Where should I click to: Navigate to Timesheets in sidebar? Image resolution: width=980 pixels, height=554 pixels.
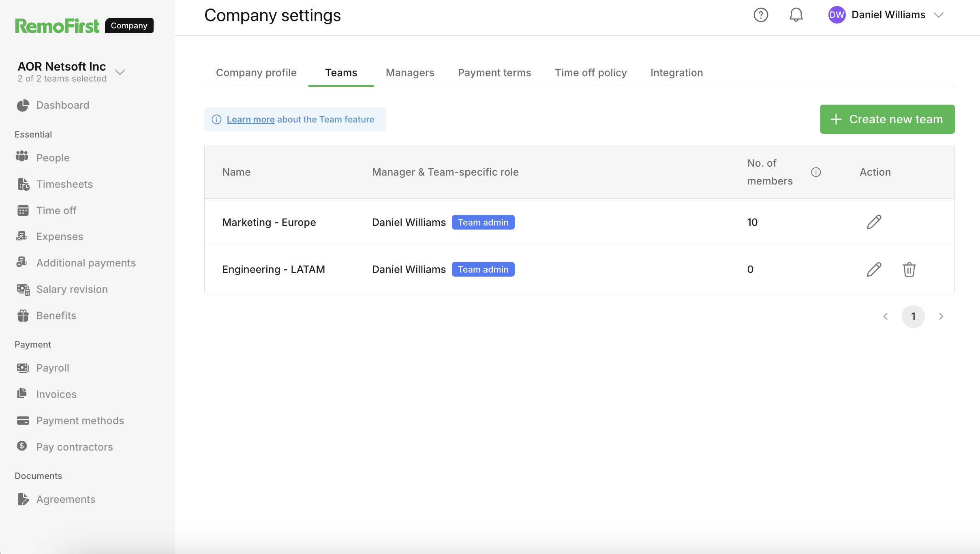(65, 184)
